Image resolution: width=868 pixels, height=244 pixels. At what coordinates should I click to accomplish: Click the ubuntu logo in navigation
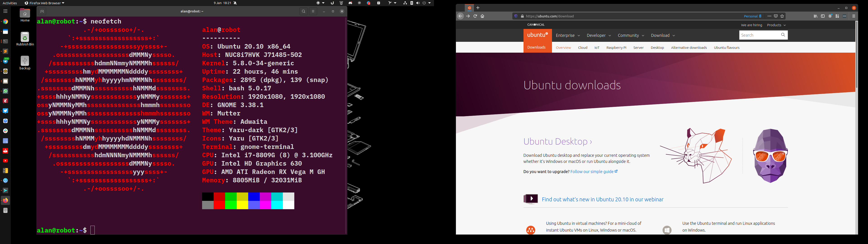click(538, 35)
